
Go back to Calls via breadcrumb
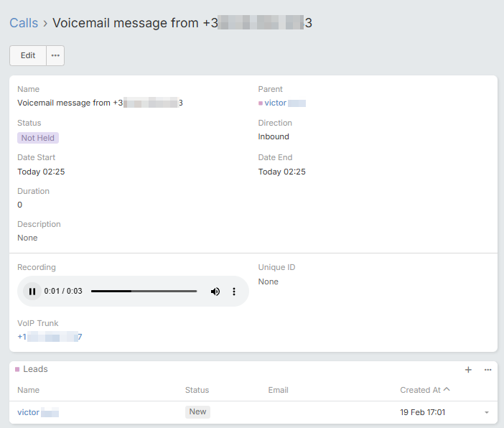point(24,23)
